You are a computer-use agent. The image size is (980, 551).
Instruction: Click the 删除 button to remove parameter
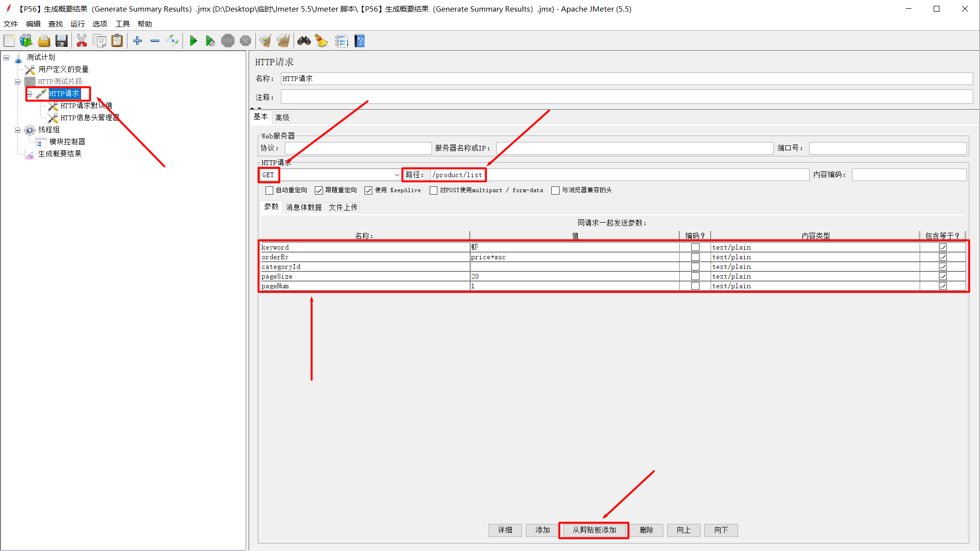pos(647,530)
